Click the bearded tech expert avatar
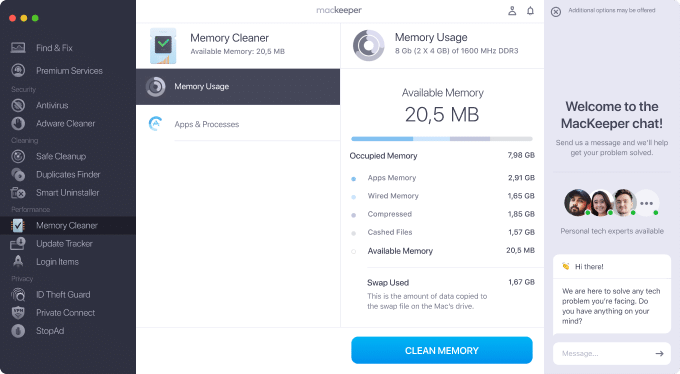Screen dimensions: 680x374 point(577,203)
